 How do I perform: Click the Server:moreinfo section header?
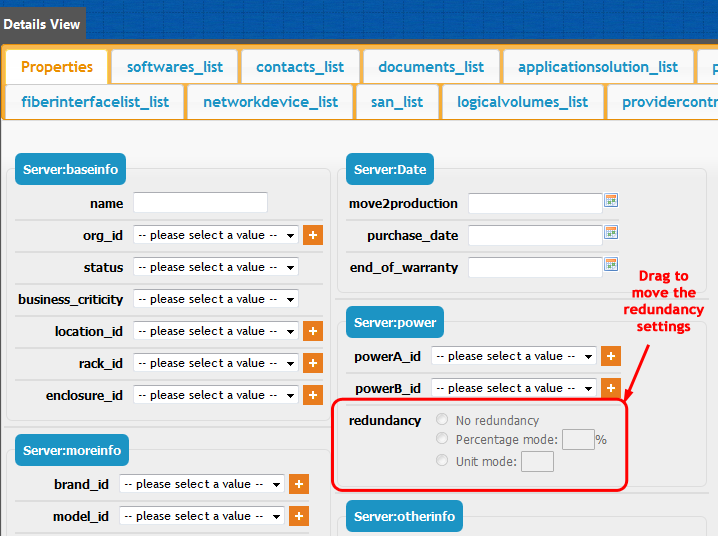click(x=72, y=450)
